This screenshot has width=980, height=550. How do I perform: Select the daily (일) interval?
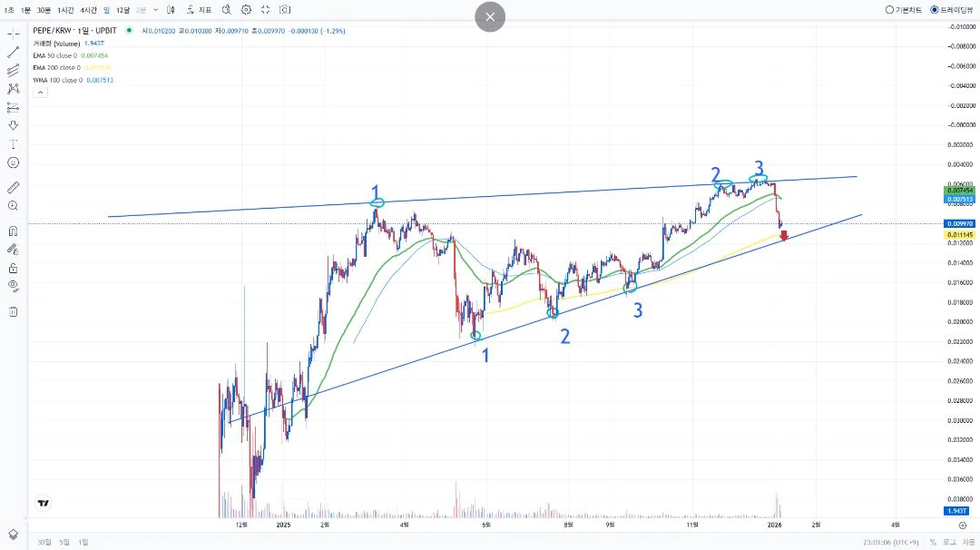click(107, 10)
